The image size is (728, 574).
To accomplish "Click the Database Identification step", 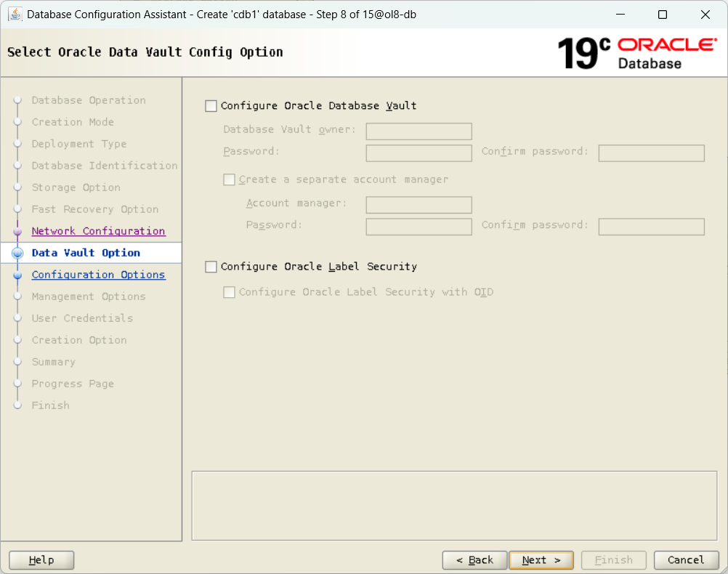I will click(105, 166).
